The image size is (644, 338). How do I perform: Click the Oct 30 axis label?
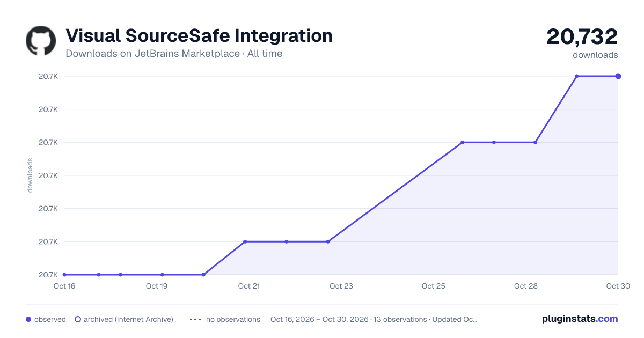pos(617,286)
